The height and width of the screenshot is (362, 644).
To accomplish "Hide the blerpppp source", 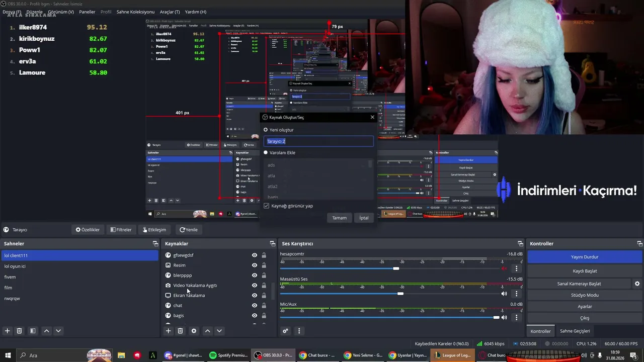I will [255, 275].
